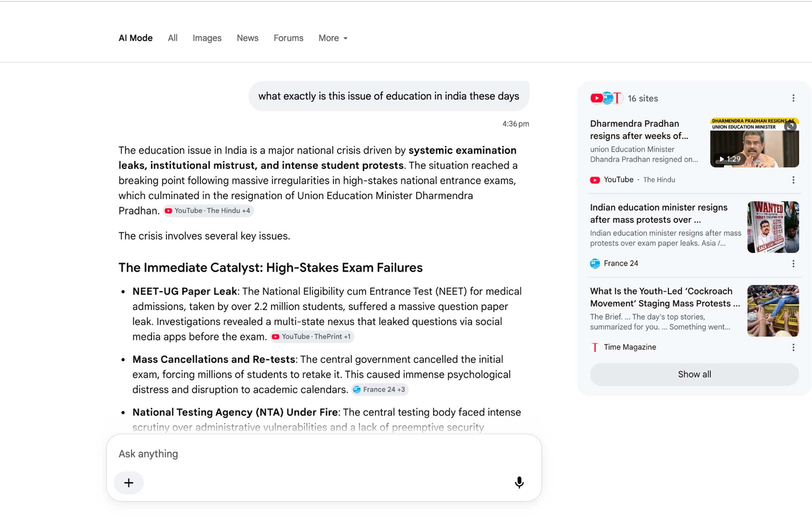The height and width of the screenshot is (527, 812).
Task: Click the '16 sites' label
Action: click(x=643, y=98)
